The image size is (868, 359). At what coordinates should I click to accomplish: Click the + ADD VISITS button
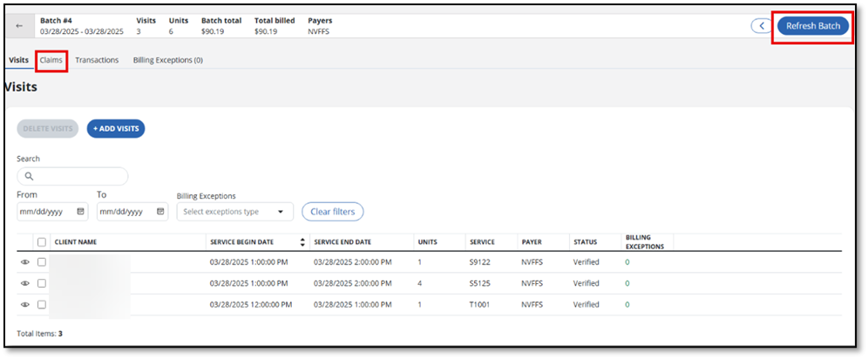point(116,128)
